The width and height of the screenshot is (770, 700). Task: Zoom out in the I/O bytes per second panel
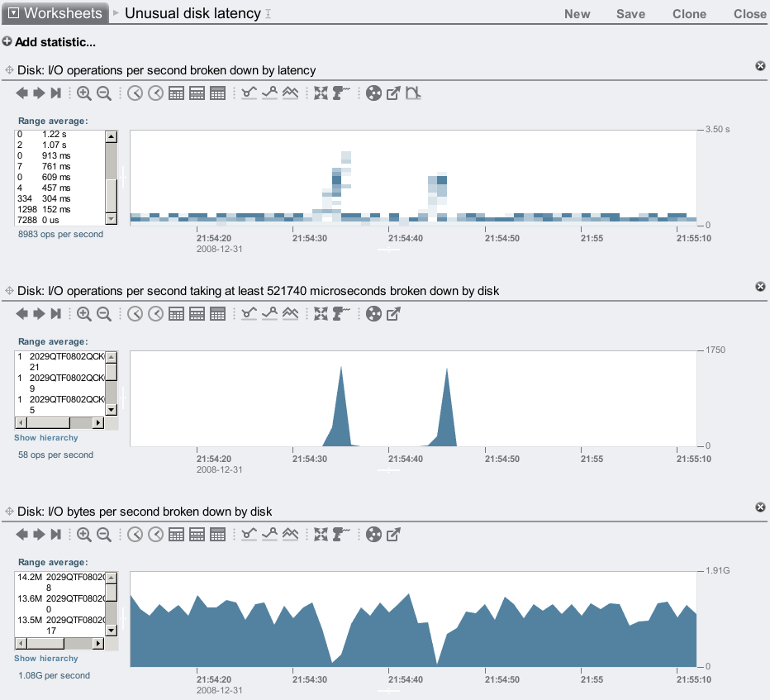[104, 535]
